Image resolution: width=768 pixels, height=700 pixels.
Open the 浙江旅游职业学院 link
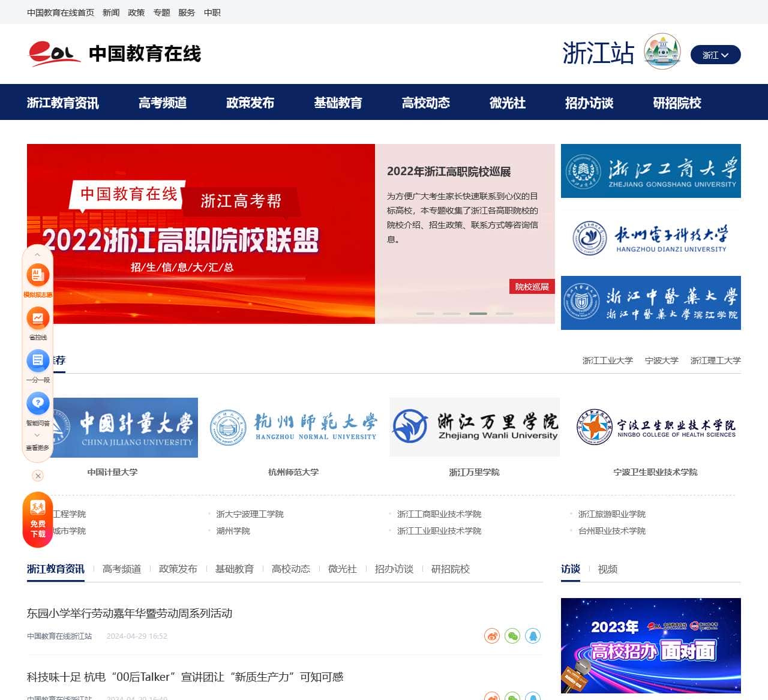click(x=612, y=514)
